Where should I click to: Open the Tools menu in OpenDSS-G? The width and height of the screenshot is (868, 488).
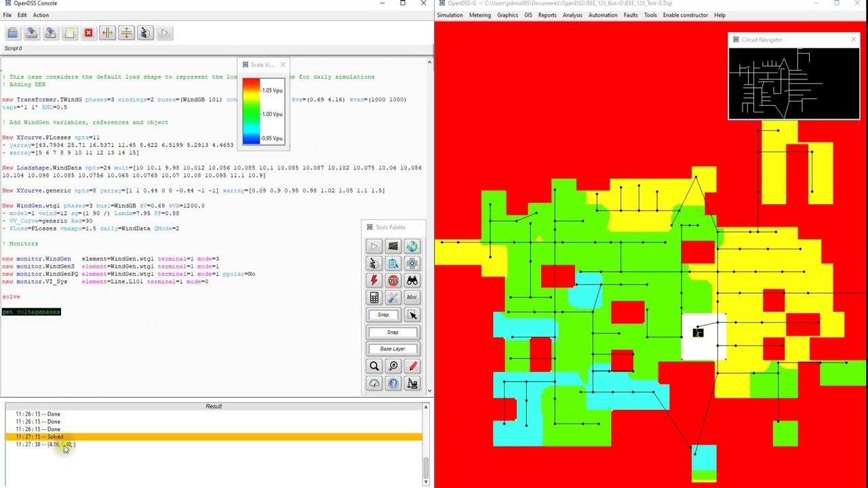click(x=650, y=15)
